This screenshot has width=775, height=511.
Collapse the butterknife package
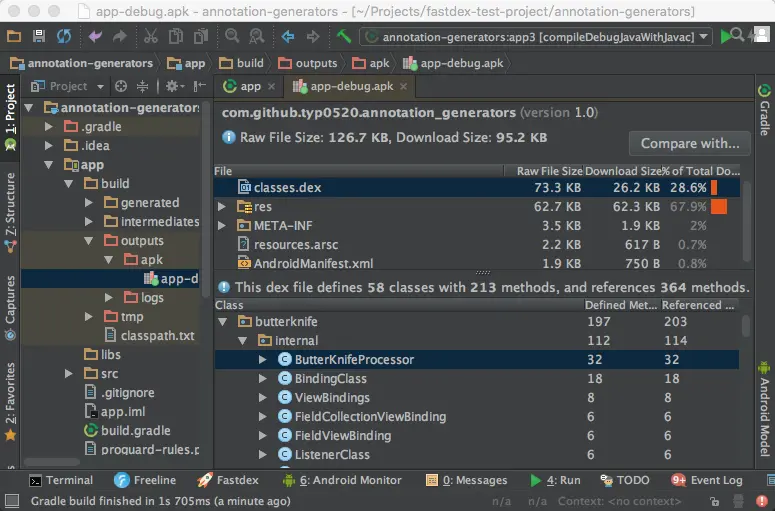223,322
